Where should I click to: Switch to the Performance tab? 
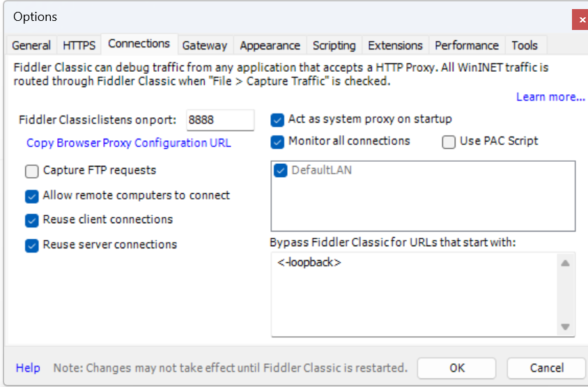coord(467,45)
